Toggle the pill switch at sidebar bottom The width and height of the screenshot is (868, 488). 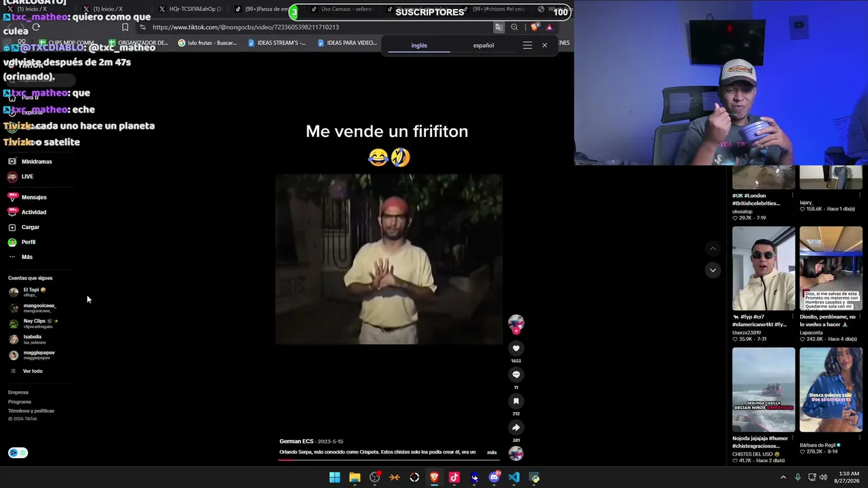click(x=18, y=453)
